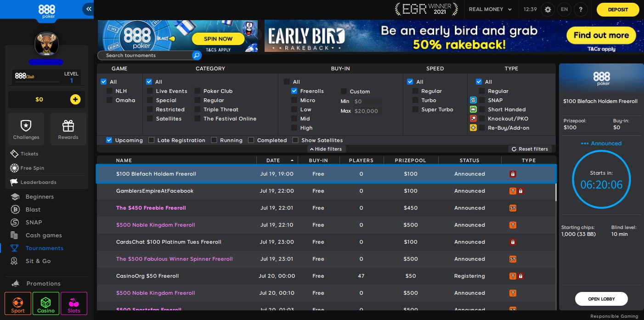Check the Micro buy-in filter
644x320 pixels.
tap(294, 100)
